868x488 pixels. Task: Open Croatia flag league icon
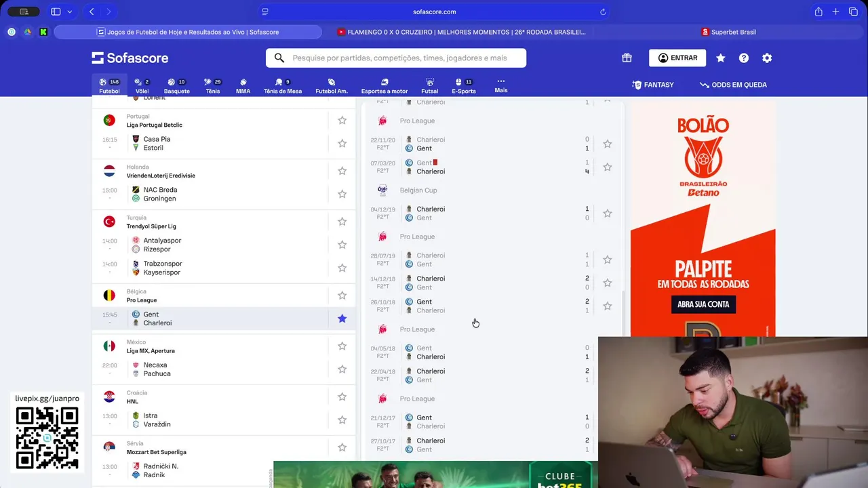pyautogui.click(x=109, y=396)
